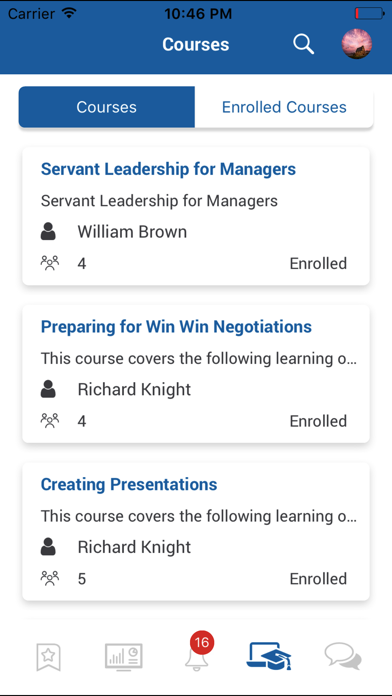
Task: Open Preparing for Win Win Negotiations
Action: pos(176,326)
